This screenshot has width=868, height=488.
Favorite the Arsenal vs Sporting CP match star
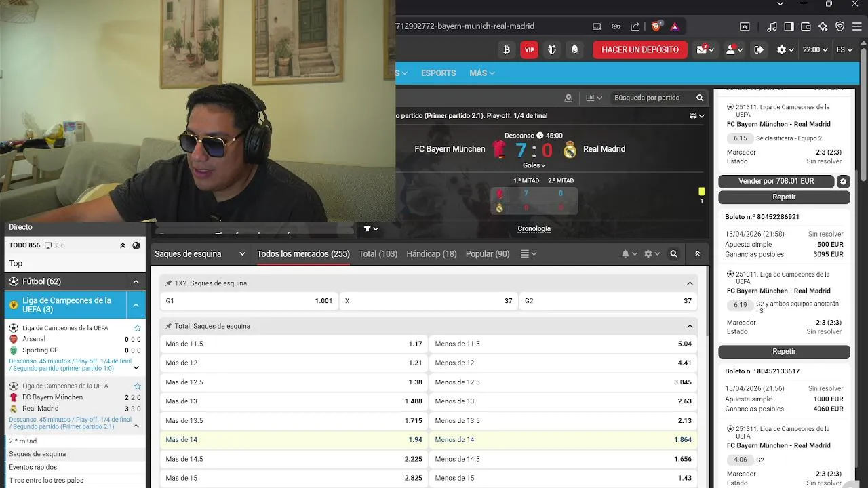[138, 328]
